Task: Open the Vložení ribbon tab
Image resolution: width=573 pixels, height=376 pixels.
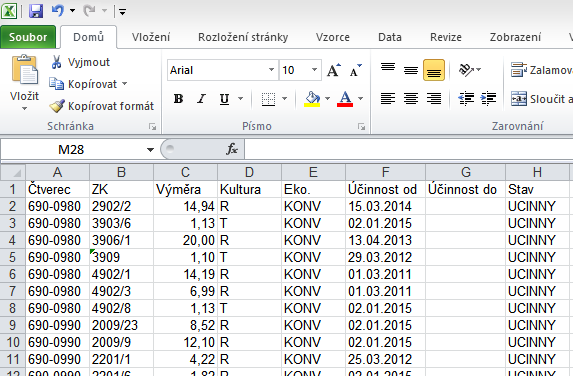Action: [151, 37]
